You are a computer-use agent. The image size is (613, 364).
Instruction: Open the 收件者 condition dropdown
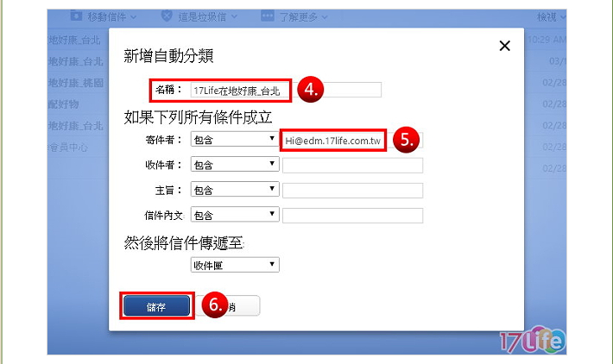pyautogui.click(x=235, y=165)
